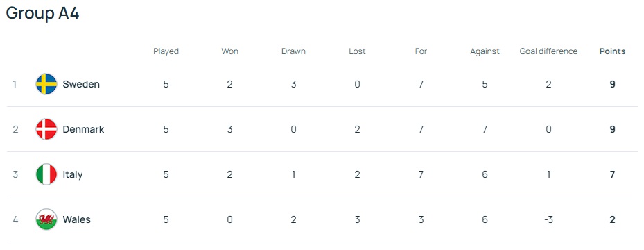Click Wales' goal difference of -3

[x=549, y=219]
